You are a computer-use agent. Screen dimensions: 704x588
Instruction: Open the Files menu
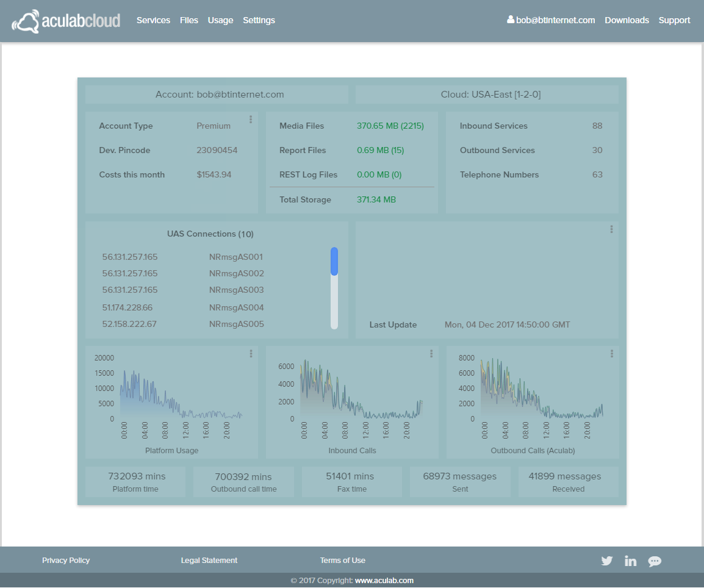[189, 20]
